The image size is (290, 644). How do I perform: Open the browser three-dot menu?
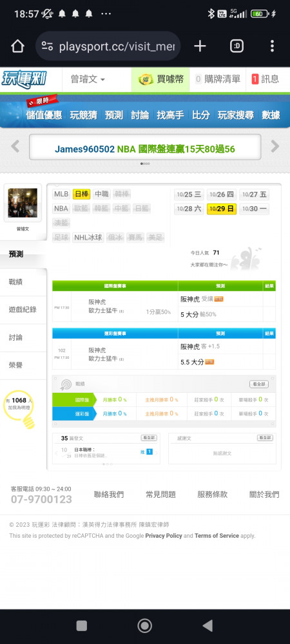272,46
